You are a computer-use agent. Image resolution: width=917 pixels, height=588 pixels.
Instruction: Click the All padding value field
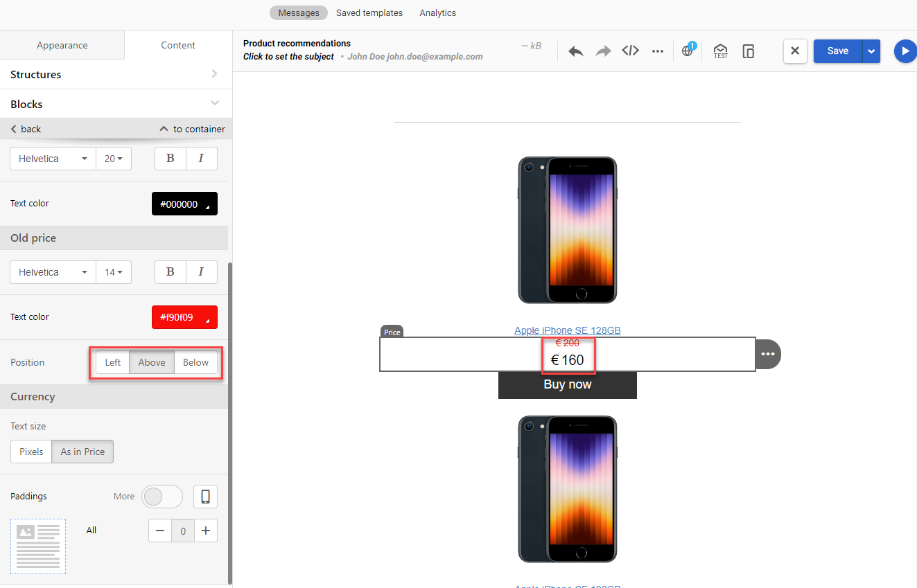click(183, 531)
